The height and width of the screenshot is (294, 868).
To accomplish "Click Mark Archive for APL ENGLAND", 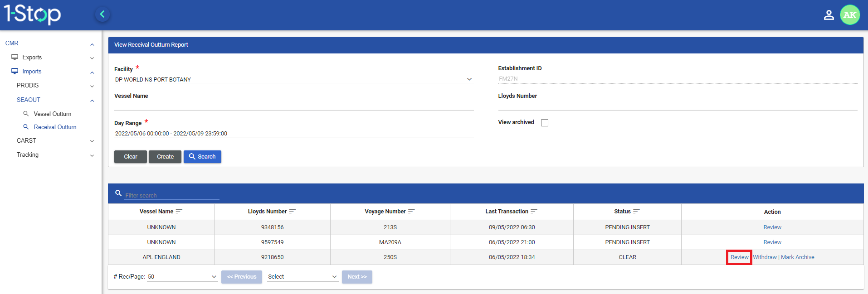I will (x=797, y=257).
